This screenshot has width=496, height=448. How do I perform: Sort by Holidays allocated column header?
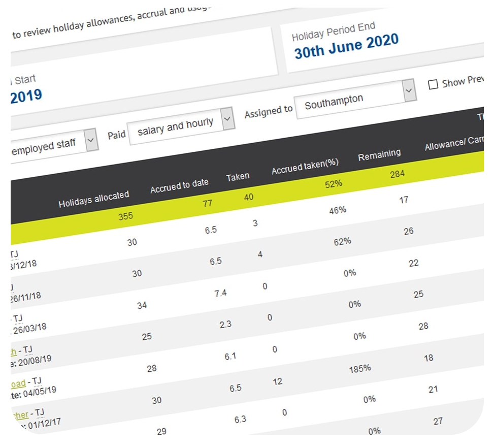pos(94,199)
